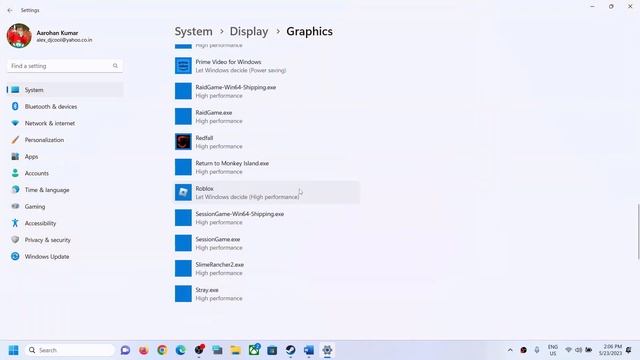This screenshot has width=640, height=360.
Task: Open Microsoft Edge from the taskbar
Action: (x=180, y=350)
